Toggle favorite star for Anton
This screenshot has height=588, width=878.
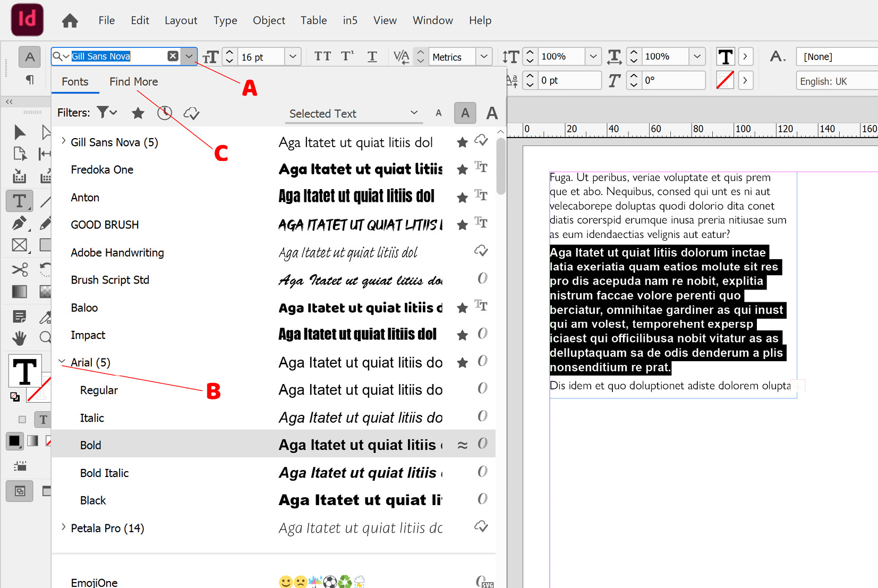click(462, 197)
